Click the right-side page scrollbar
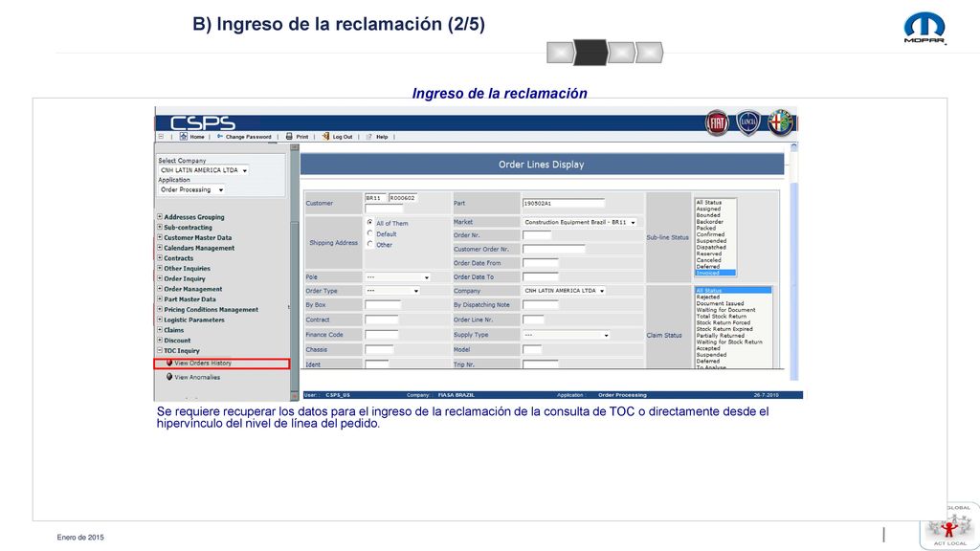 coord(793,262)
